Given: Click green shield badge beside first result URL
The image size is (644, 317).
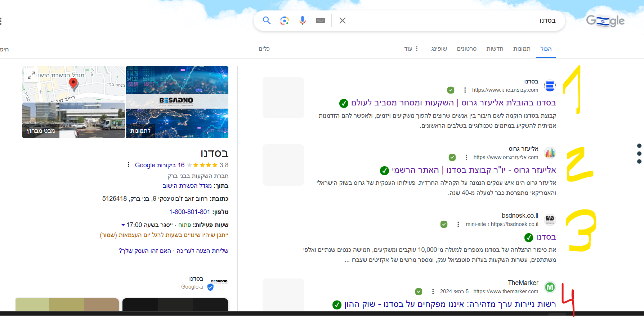Looking at the screenshot, I should (451, 90).
